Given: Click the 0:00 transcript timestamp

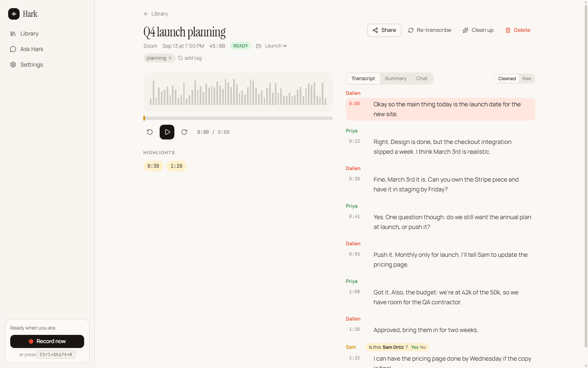Looking at the screenshot, I should pyautogui.click(x=354, y=104).
